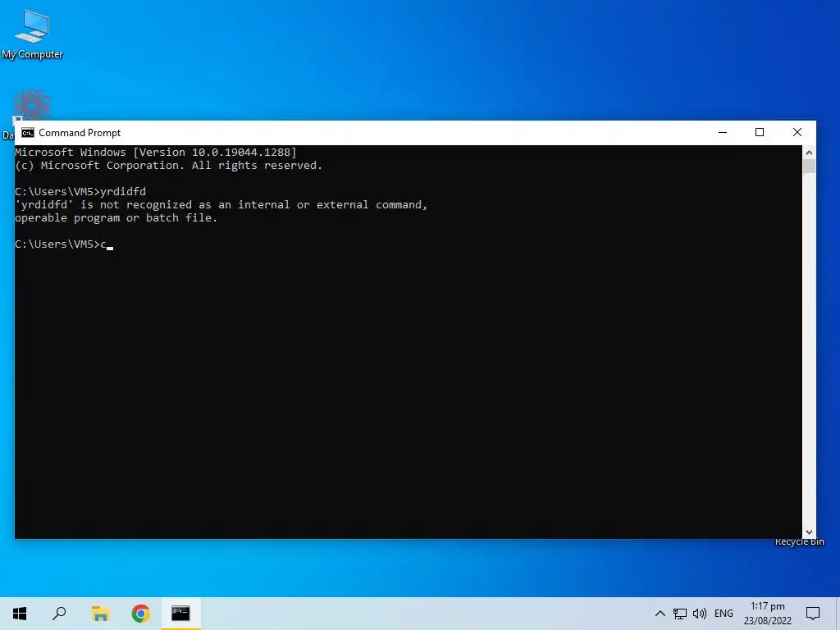Viewport: 840px width, 630px height.
Task: Click the Recycle Bin desktop label
Action: pos(799,542)
